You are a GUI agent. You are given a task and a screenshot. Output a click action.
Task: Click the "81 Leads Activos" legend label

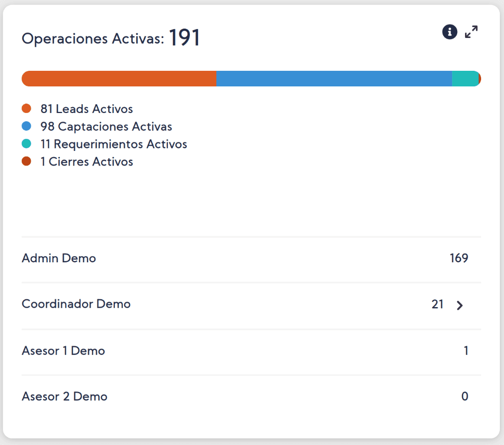(x=86, y=109)
